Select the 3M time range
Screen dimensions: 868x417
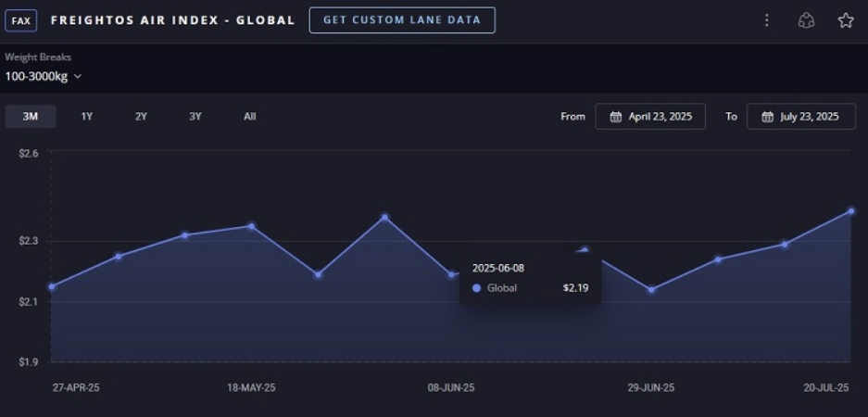[31, 116]
